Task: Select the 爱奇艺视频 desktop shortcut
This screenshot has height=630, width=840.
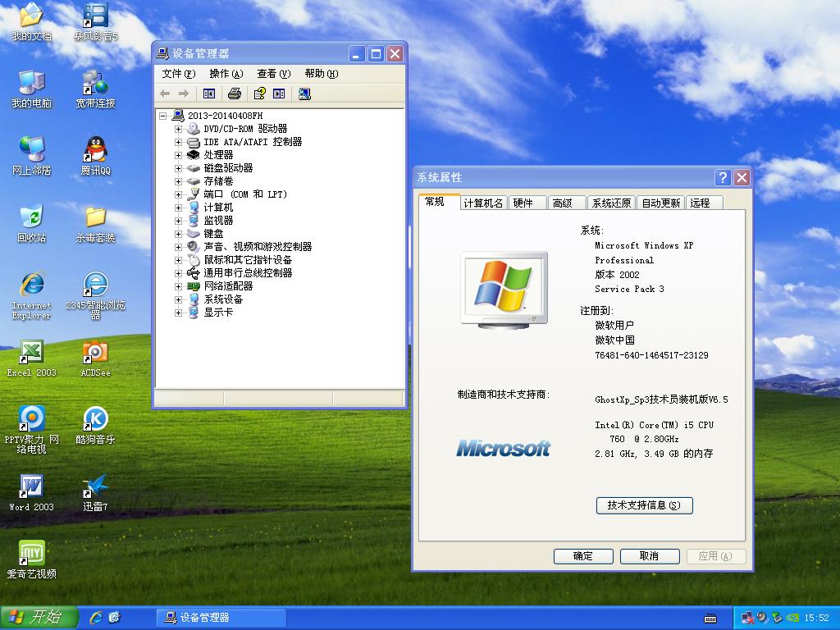Action: (32, 559)
